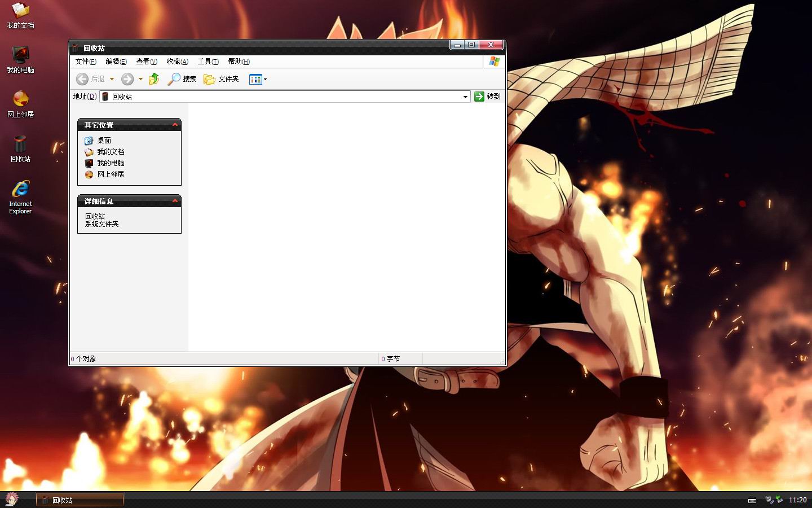Click the 11:20 taskbar clock

tap(797, 500)
